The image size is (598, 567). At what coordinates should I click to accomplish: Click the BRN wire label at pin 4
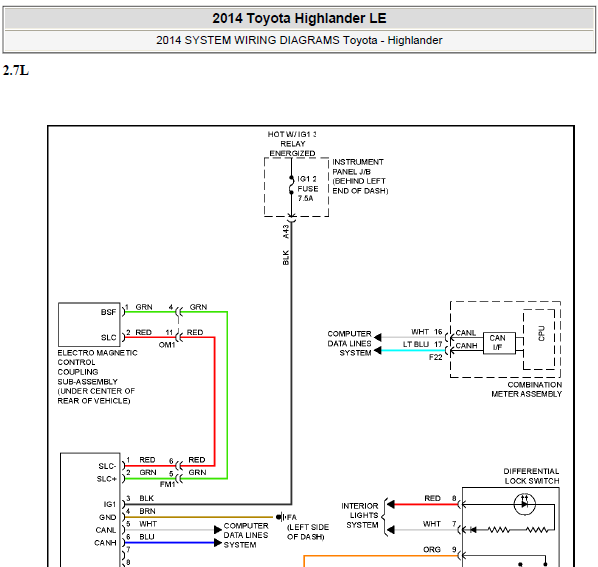147,511
